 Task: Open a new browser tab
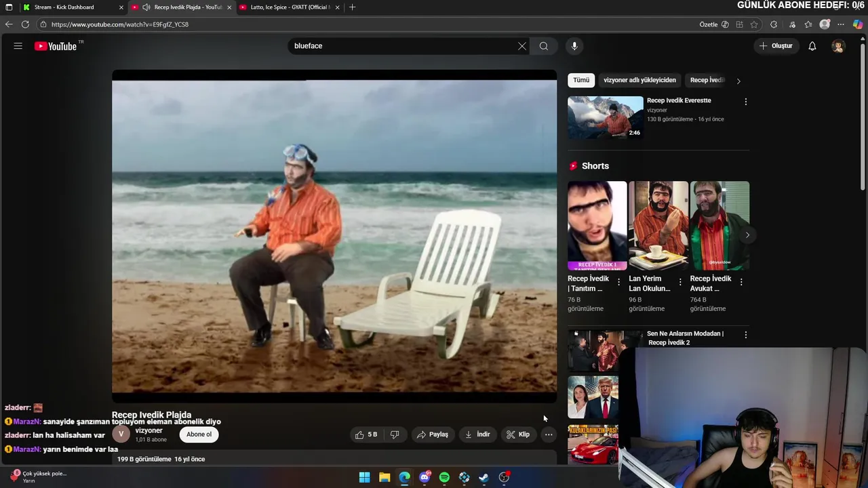point(352,7)
